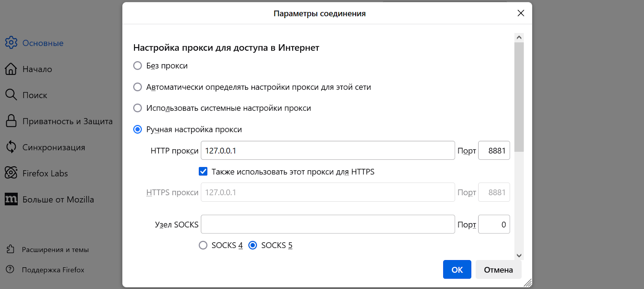Select the Без прокси radio option
Viewport: 644px width, 289px height.
(138, 66)
